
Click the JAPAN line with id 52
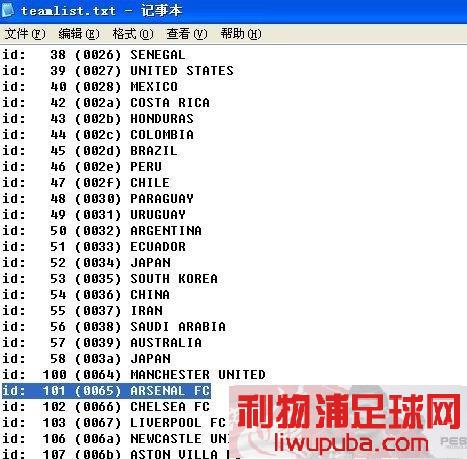tap(87, 263)
